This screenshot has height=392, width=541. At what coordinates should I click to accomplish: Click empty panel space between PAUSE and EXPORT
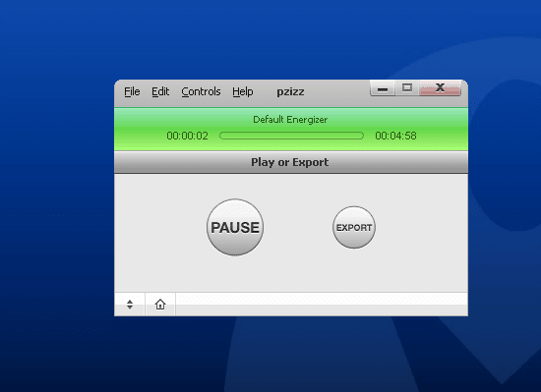298,227
